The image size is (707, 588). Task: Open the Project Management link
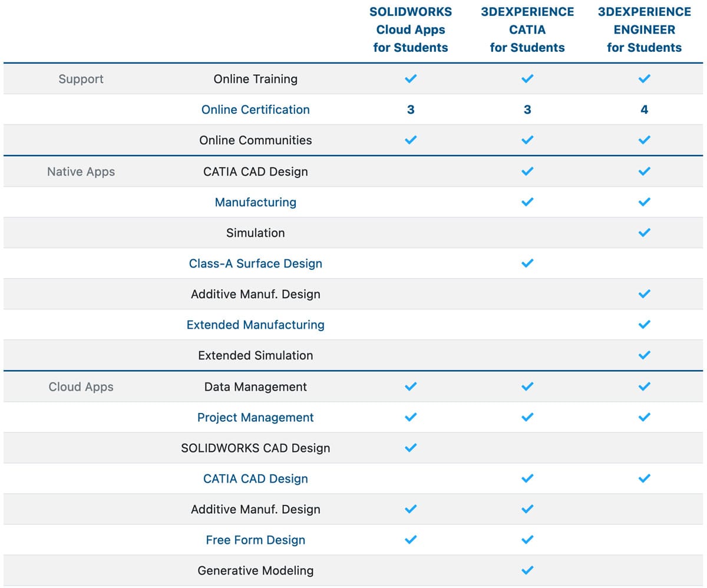point(255,417)
